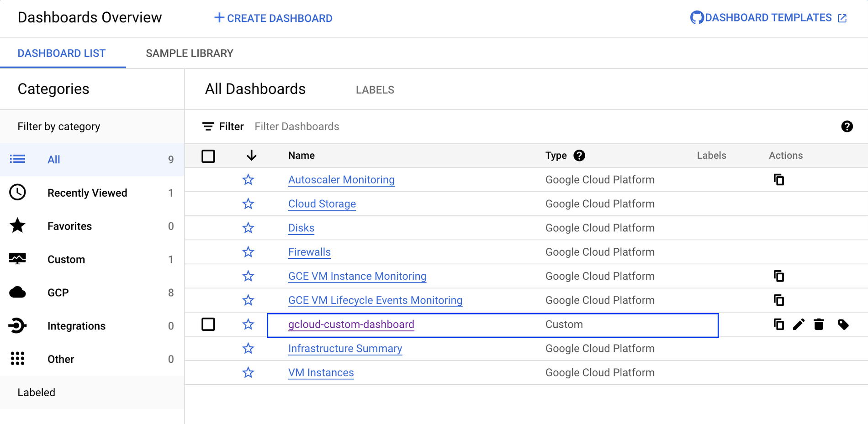The height and width of the screenshot is (424, 868).
Task: Open the VM Instances dashboard link
Action: (321, 372)
